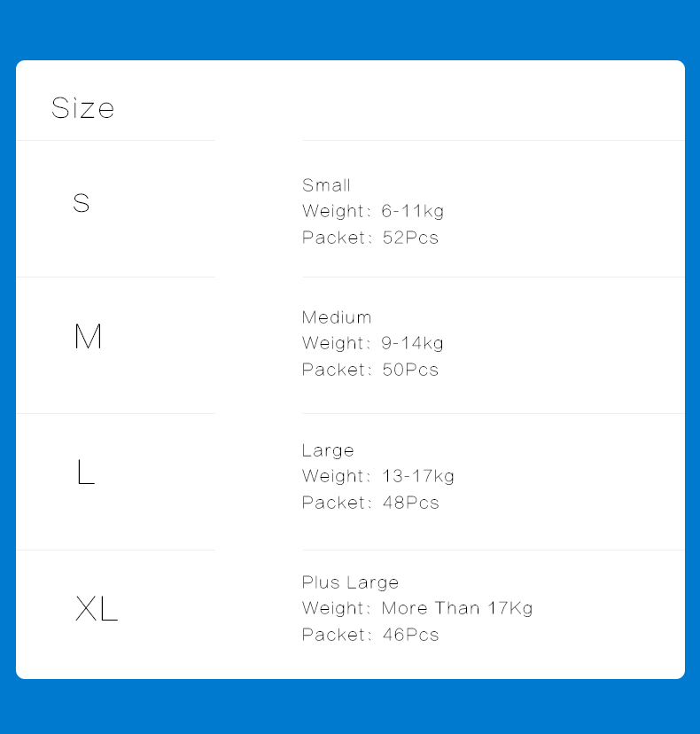This screenshot has height=734, width=700.
Task: Click the blue border above the card
Action: click(350, 30)
